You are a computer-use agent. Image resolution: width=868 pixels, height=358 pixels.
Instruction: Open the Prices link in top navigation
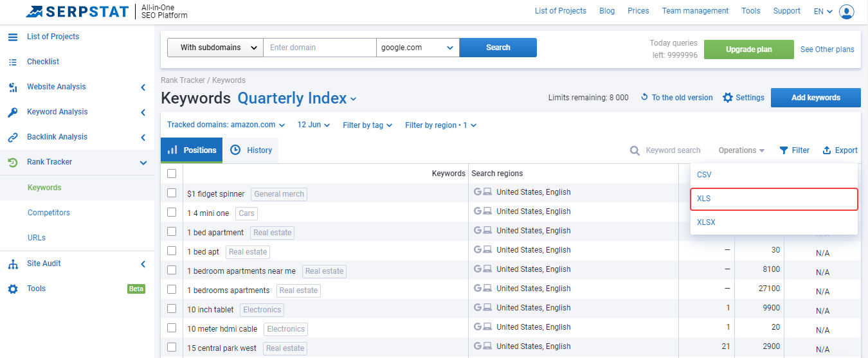coord(638,11)
